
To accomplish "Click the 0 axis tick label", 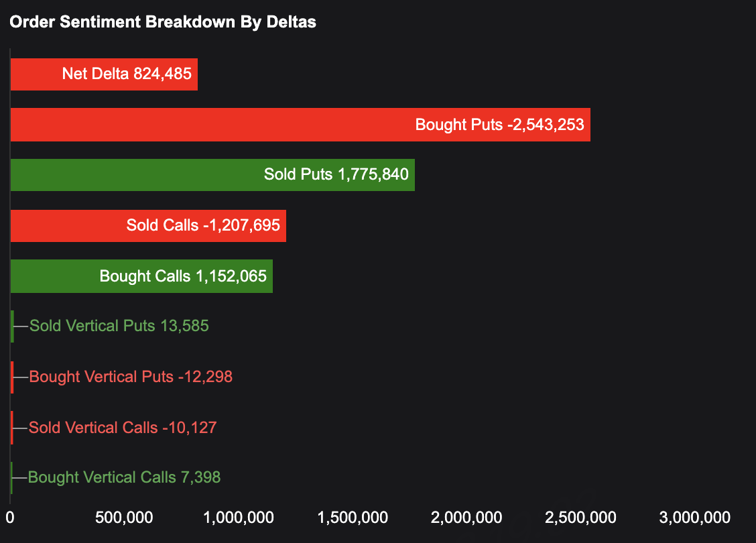I will click(x=10, y=518).
